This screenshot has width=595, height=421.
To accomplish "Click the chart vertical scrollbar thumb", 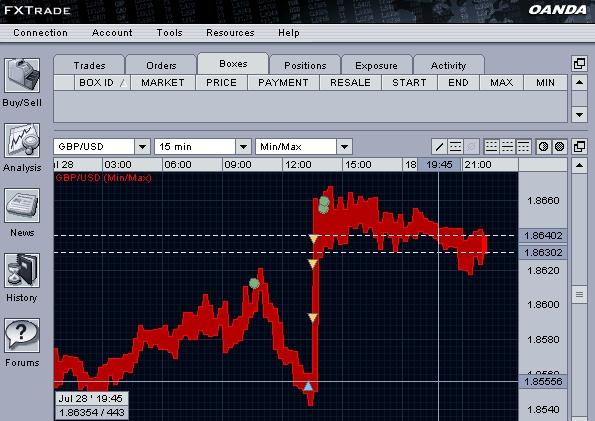I will click(x=579, y=294).
